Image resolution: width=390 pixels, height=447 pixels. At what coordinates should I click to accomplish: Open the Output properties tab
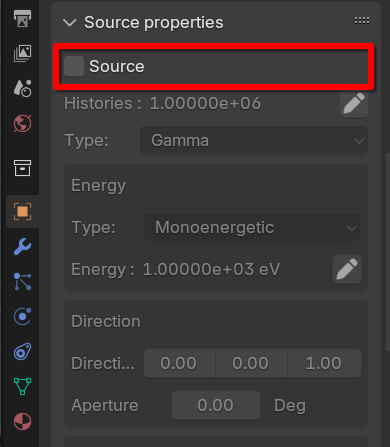[x=22, y=18]
